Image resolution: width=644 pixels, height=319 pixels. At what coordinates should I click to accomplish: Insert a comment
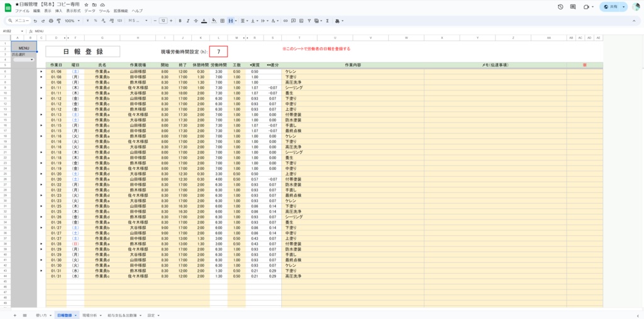click(x=294, y=21)
